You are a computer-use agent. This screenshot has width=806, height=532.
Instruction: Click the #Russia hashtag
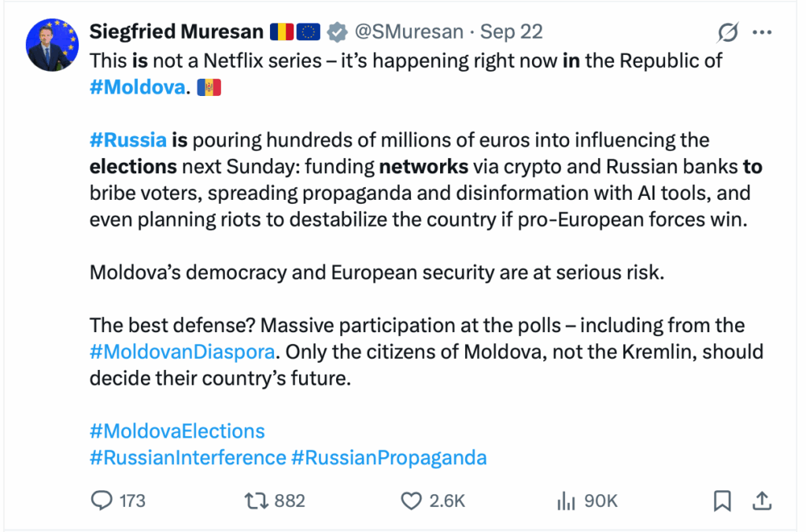pyautogui.click(x=128, y=141)
